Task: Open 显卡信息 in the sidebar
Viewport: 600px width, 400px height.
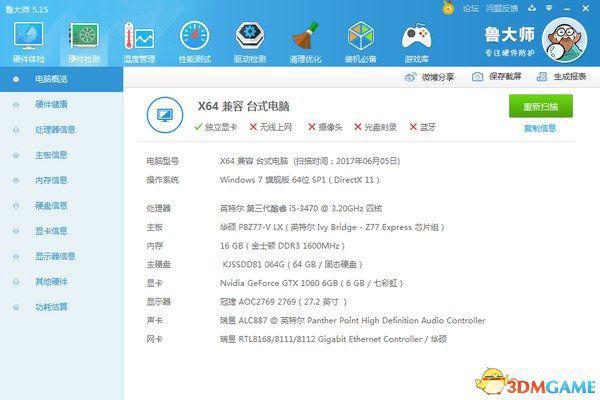Action: coord(51,231)
